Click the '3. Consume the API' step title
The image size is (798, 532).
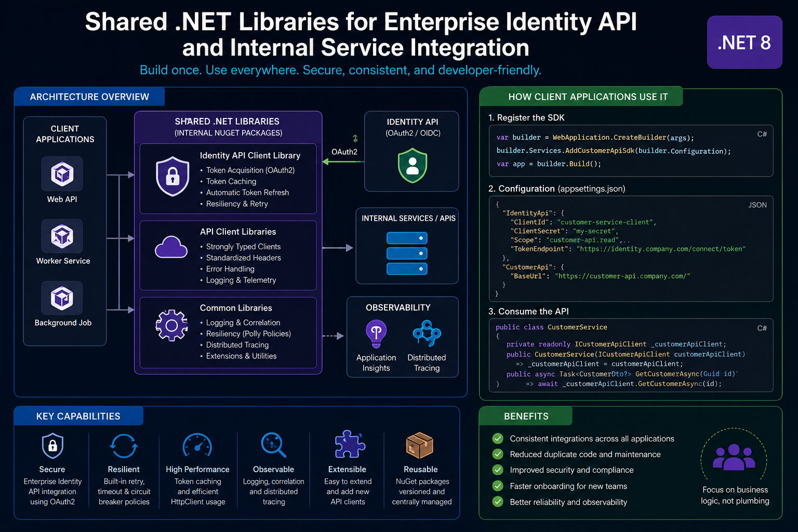coord(528,311)
